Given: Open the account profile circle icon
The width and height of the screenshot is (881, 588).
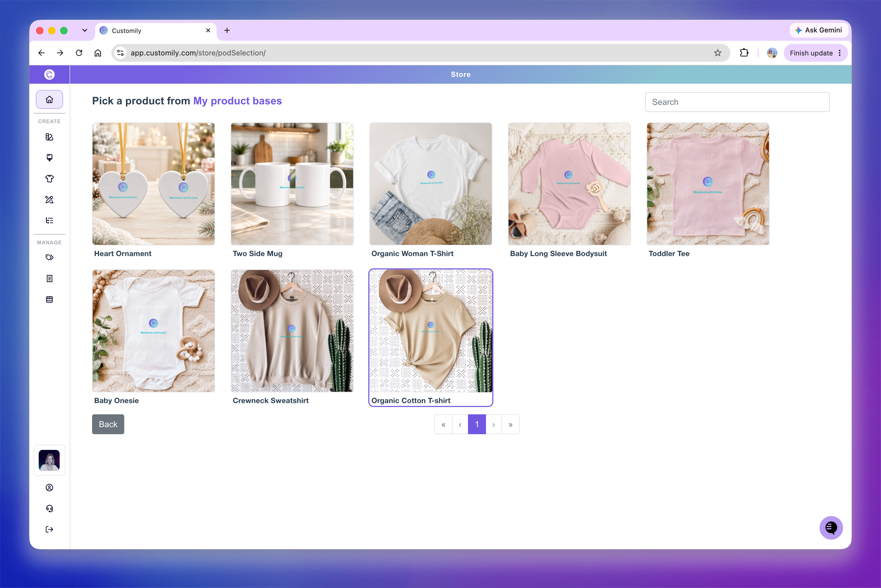Looking at the screenshot, I should tap(49, 488).
